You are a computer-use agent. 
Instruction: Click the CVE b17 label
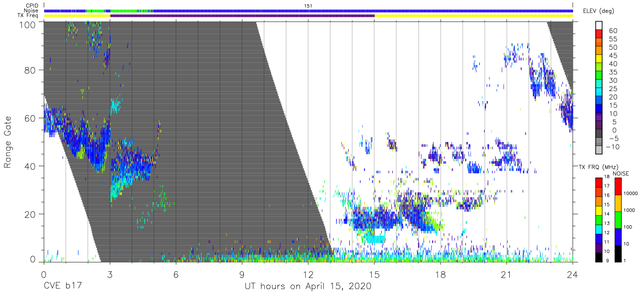[62, 287]
